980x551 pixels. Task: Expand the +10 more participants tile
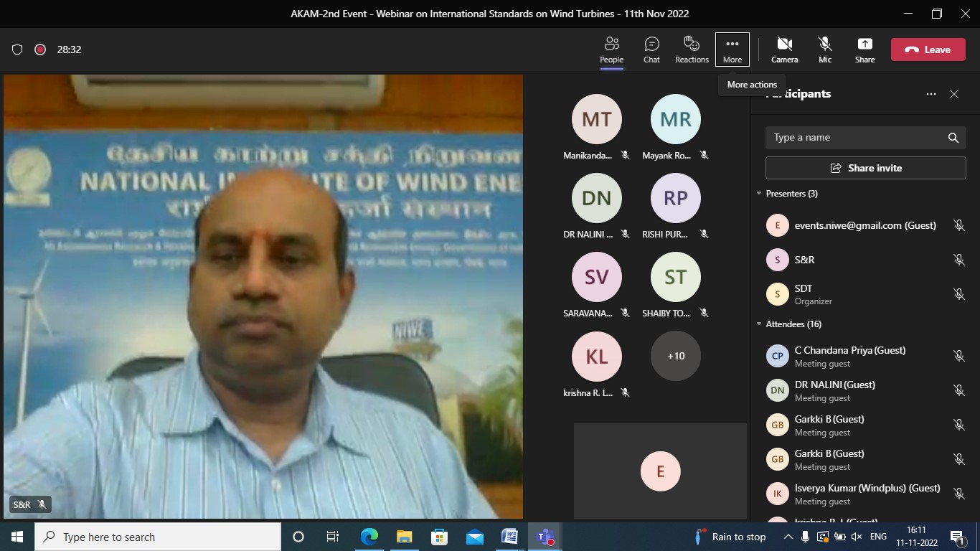[675, 356]
